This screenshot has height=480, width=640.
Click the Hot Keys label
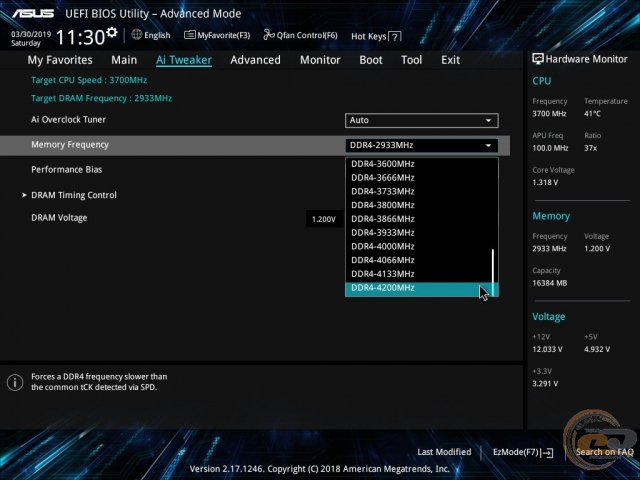(x=369, y=37)
